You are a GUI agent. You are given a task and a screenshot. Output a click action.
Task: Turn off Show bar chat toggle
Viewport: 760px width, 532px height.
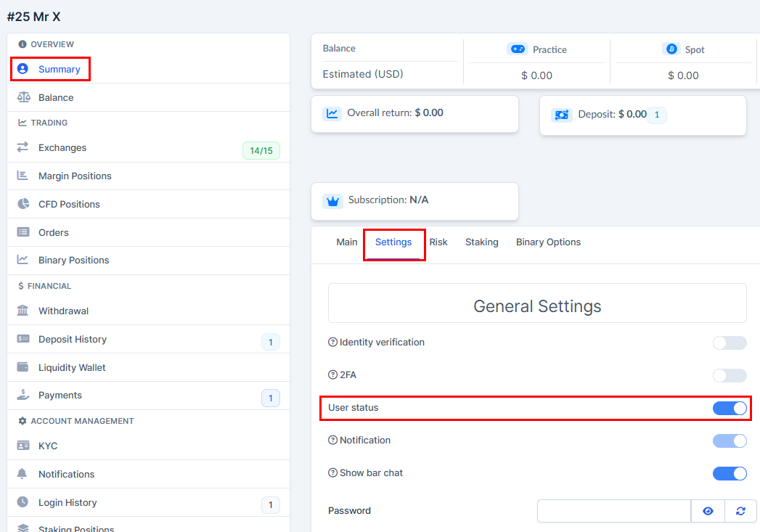(x=729, y=473)
